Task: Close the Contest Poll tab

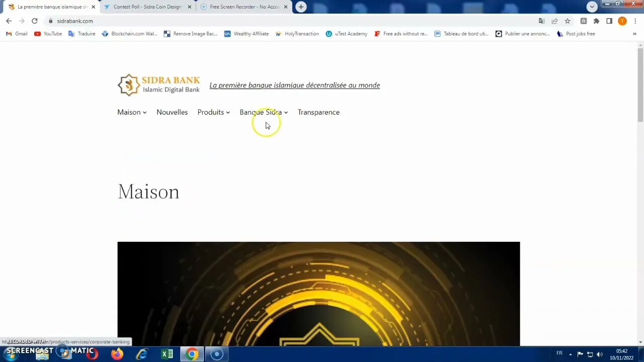Action: [x=190, y=7]
